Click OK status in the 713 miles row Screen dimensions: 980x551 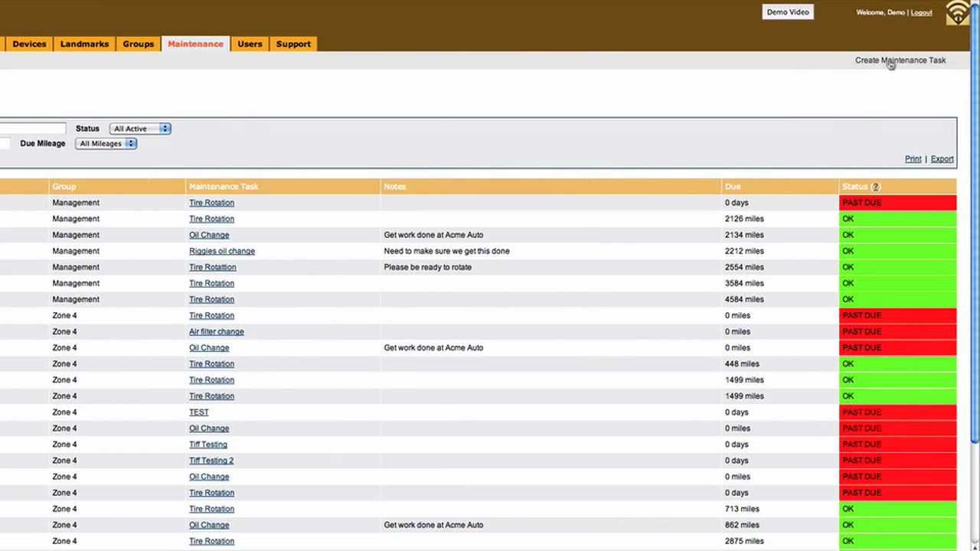(898, 509)
